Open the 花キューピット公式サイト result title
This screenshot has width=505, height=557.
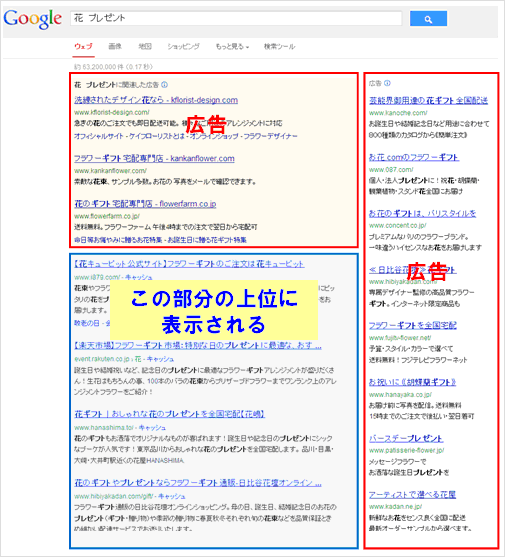(x=189, y=264)
